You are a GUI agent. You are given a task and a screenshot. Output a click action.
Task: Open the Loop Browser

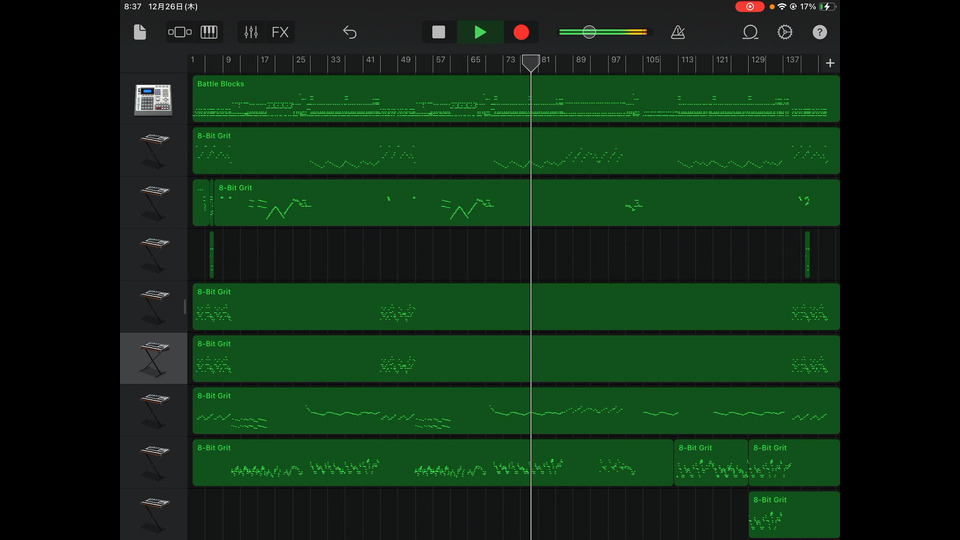[x=750, y=32]
